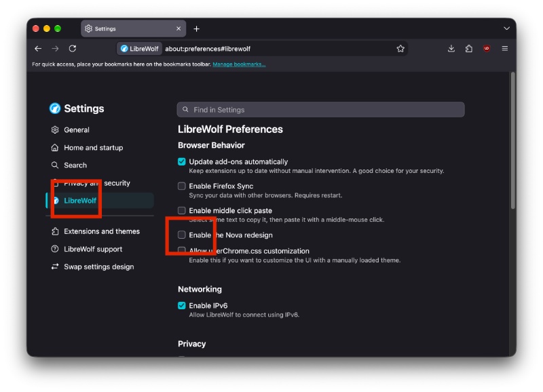Go back with the back arrow
Viewport: 543px width, 392px height.
point(38,49)
